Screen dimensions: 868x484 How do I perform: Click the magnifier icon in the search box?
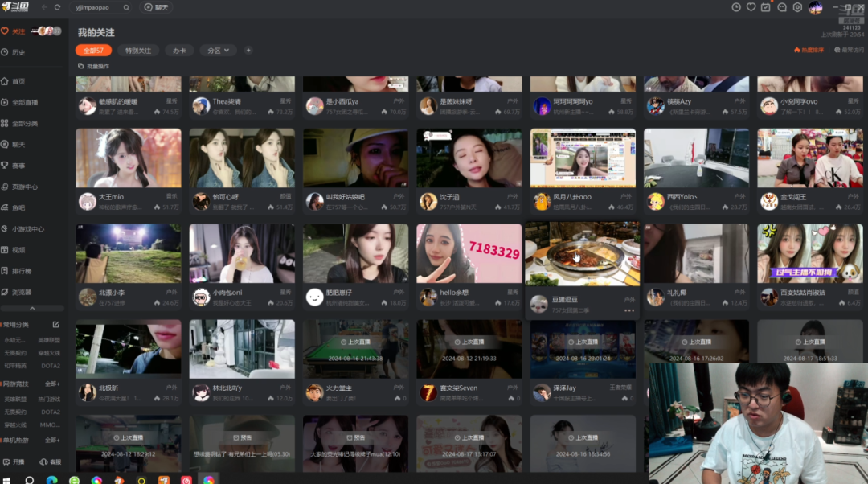pyautogui.click(x=126, y=8)
